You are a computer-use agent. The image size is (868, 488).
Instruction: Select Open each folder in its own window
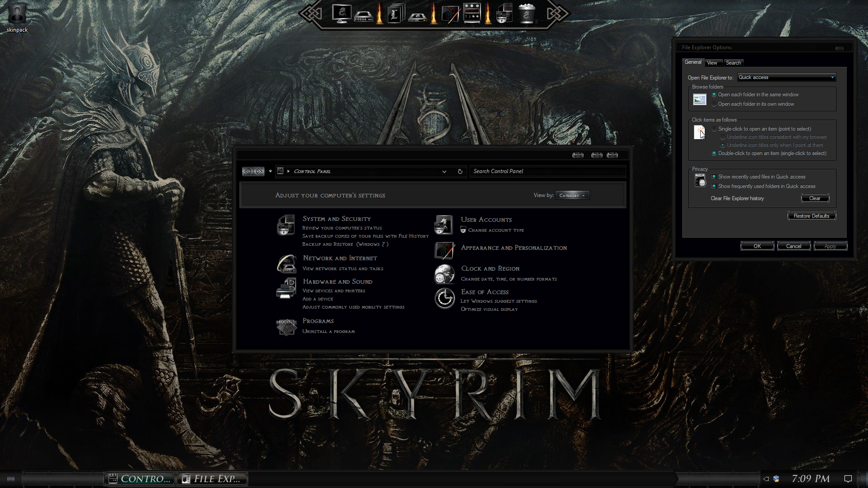714,104
